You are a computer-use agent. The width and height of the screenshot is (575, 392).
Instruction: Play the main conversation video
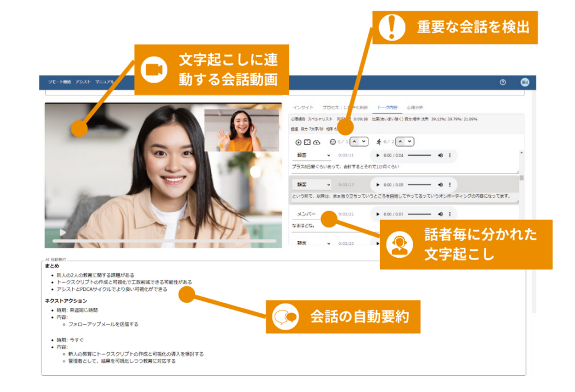coord(63,232)
